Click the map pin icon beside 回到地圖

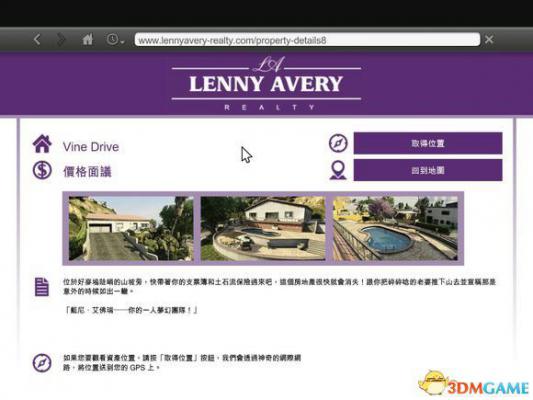[x=338, y=170]
